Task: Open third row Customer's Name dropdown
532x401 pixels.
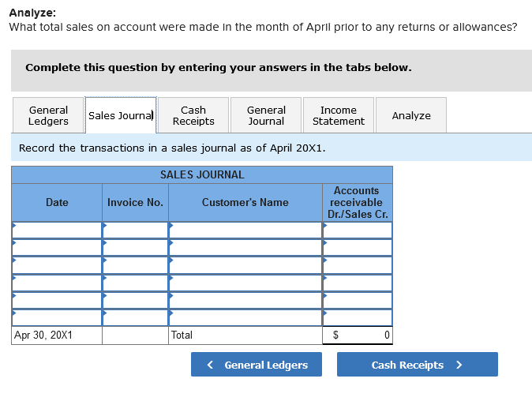Action: click(245, 266)
